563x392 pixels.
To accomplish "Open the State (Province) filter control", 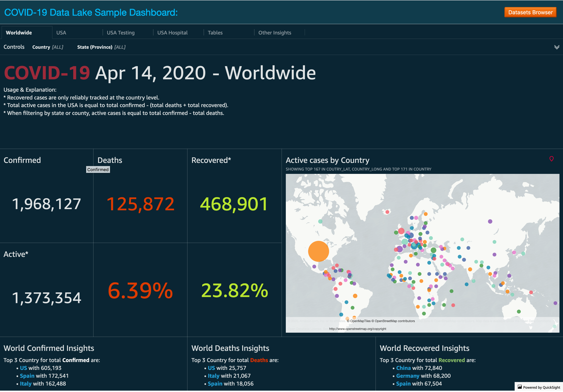I will 101,47.
